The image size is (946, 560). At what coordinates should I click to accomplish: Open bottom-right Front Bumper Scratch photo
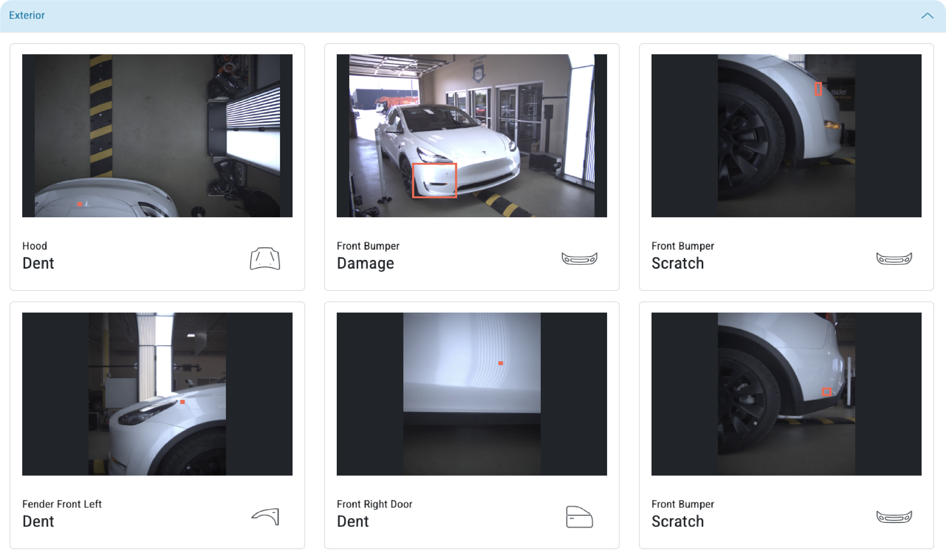(x=786, y=394)
